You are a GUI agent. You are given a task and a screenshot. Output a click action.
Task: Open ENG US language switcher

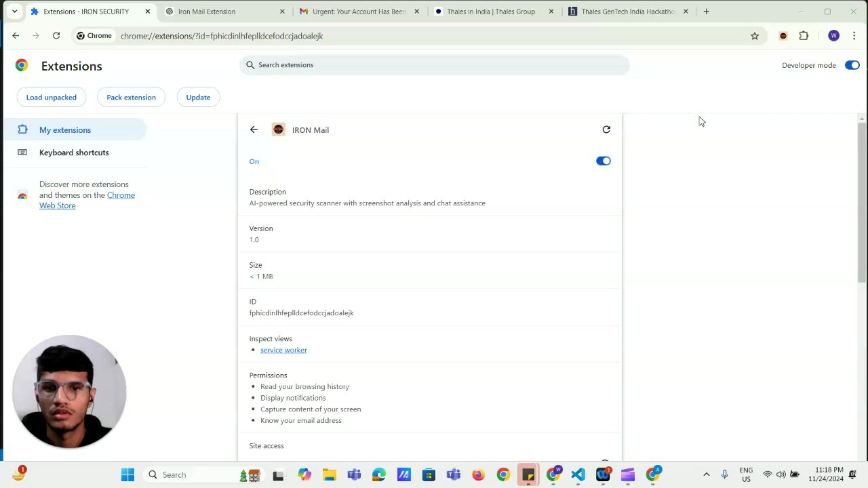[746, 474]
